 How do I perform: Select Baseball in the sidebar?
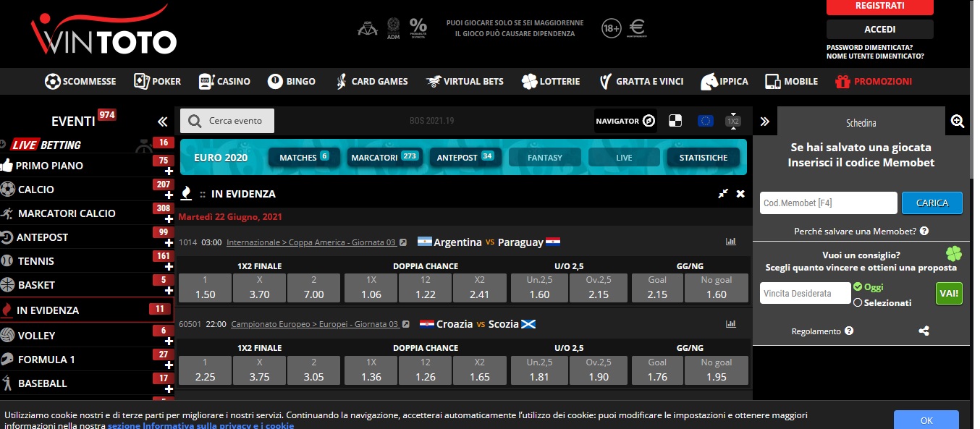coord(87,383)
